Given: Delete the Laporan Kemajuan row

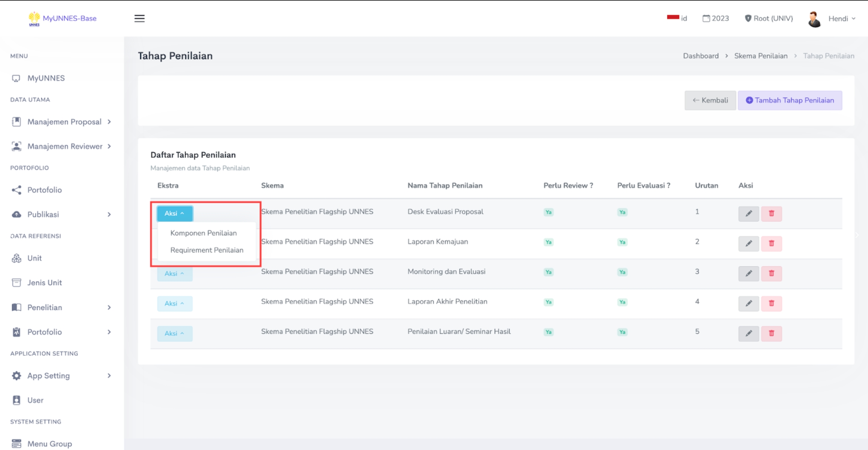Looking at the screenshot, I should click(x=771, y=244).
